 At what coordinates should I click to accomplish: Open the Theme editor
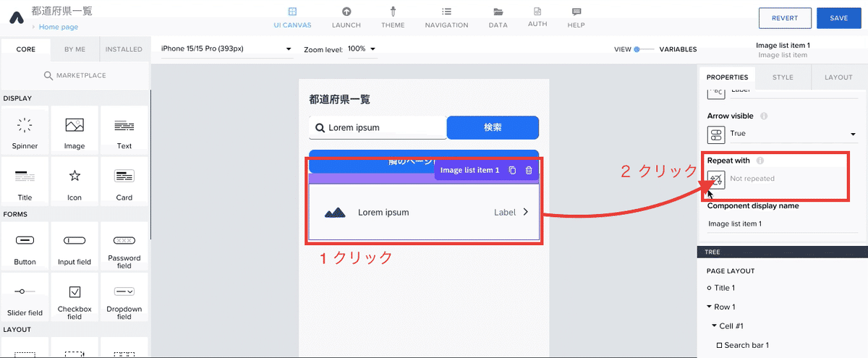coord(393,17)
